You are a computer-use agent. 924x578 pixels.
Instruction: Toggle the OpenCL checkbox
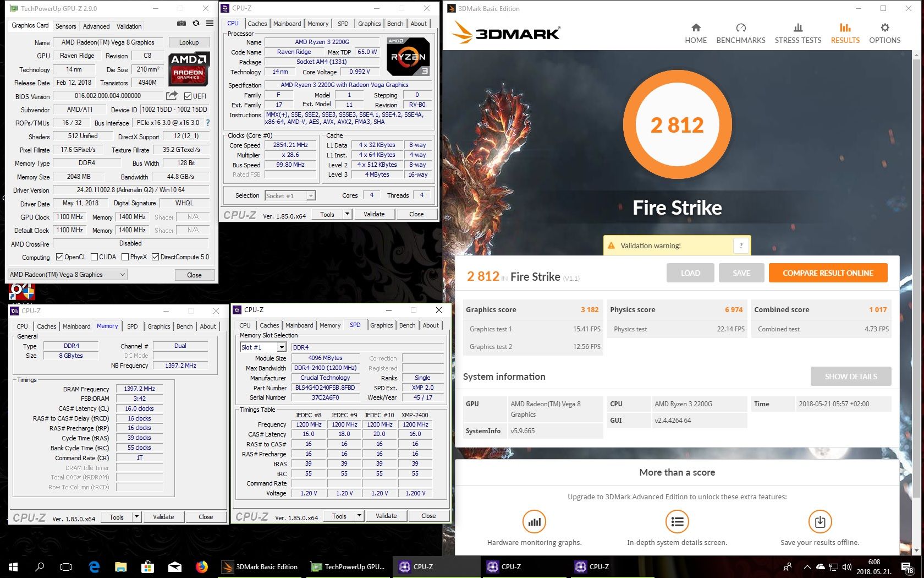click(60, 257)
